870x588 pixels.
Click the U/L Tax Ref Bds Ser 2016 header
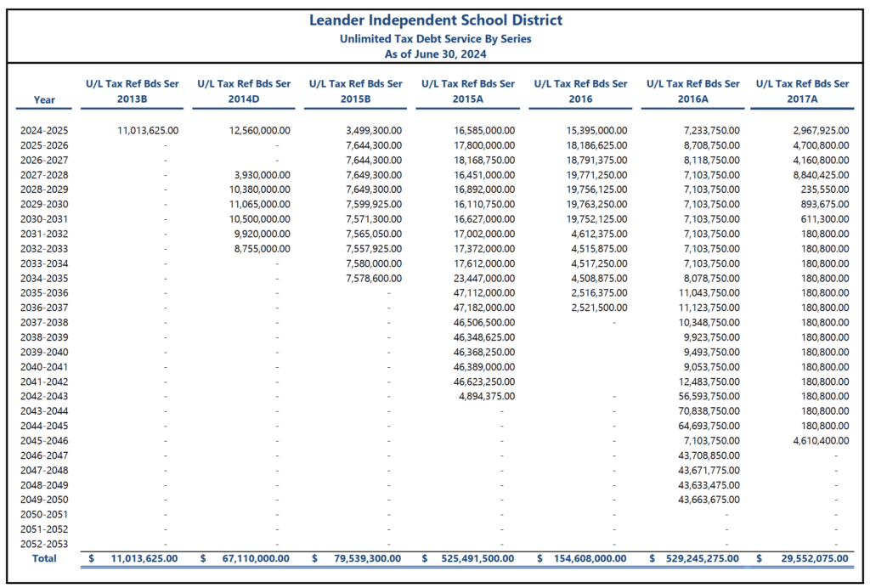coord(580,91)
